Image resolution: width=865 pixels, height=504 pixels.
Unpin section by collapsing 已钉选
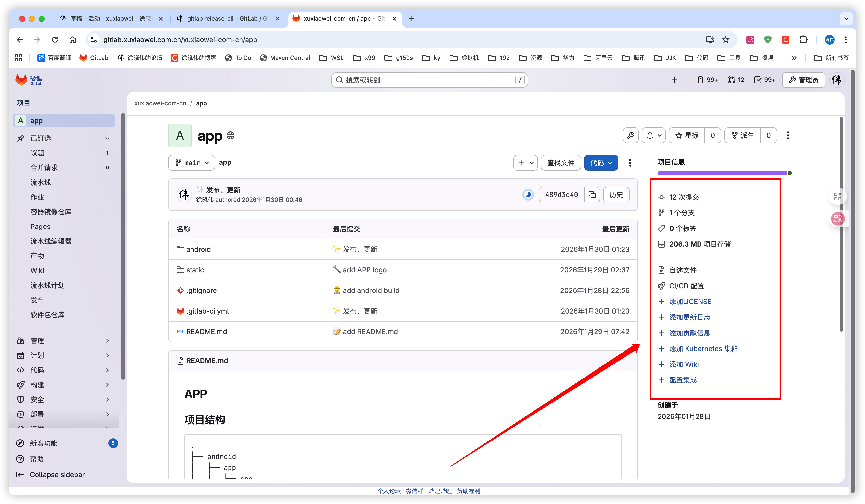coord(107,138)
